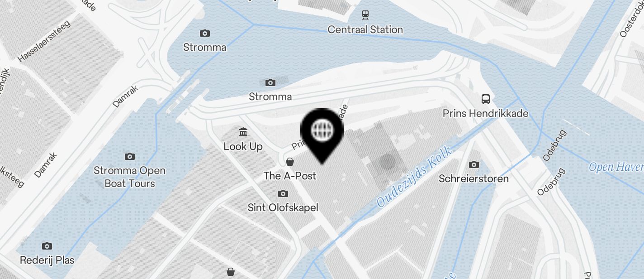This screenshot has height=279, width=644.
Task: Click upper Stromma camera icon near Centraal Station
Action: tap(205, 33)
